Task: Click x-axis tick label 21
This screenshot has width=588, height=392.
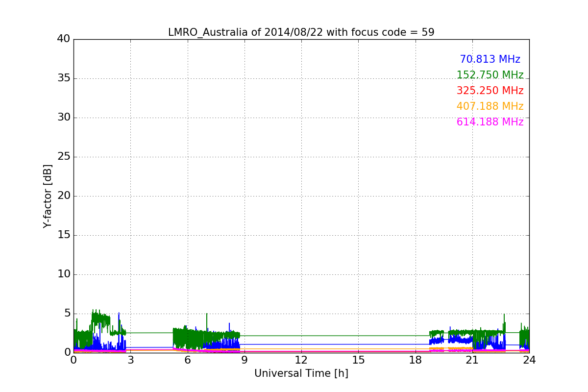Action: (x=472, y=360)
